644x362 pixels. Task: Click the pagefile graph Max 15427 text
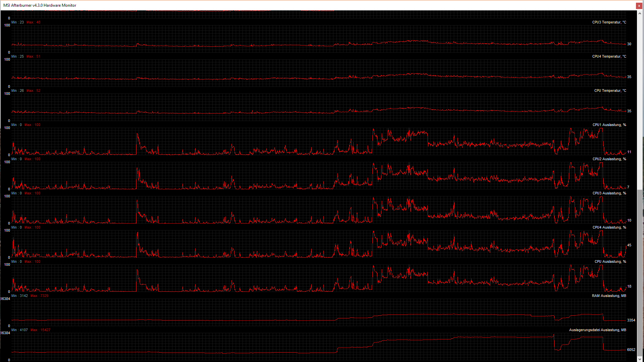point(40,330)
